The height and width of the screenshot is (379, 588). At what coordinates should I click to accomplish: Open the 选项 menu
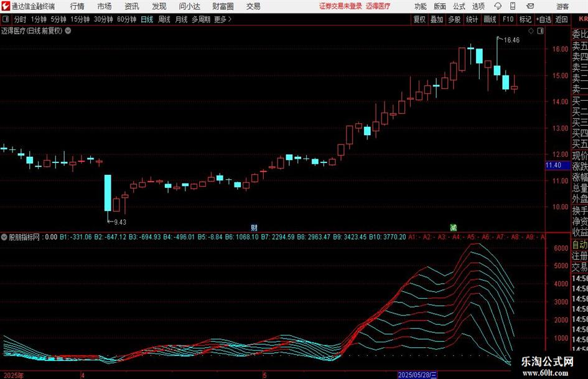click(x=478, y=6)
